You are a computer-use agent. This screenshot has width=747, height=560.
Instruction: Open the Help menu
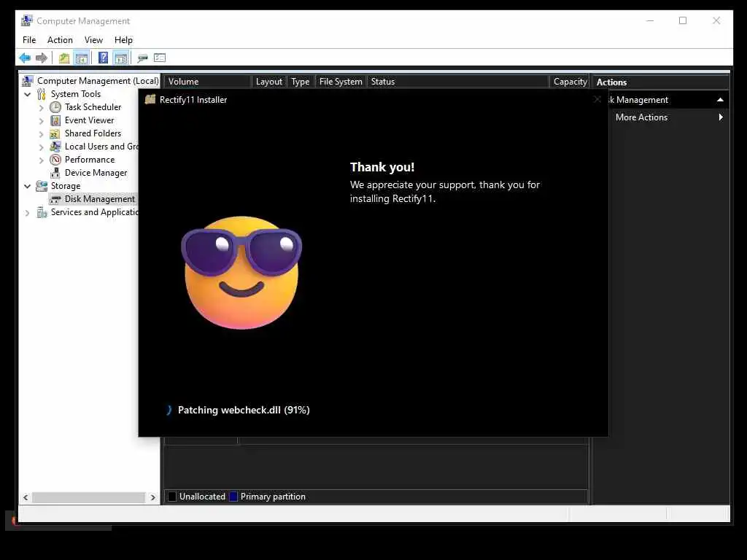[123, 40]
